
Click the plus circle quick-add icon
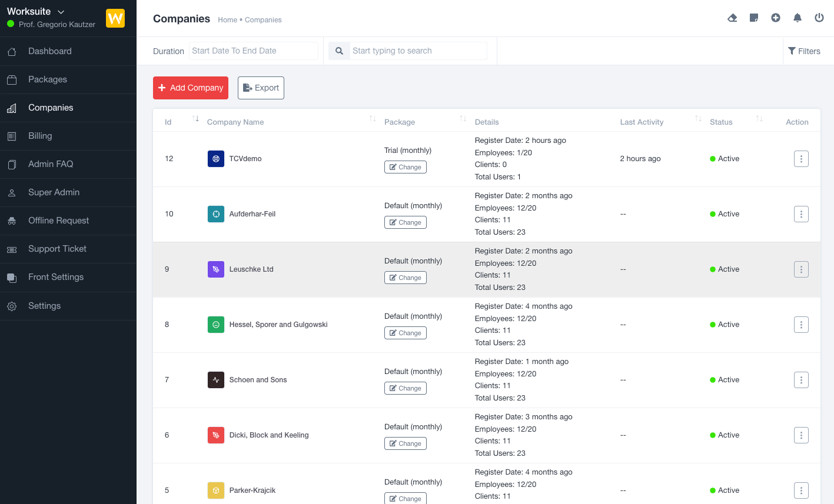point(776,18)
